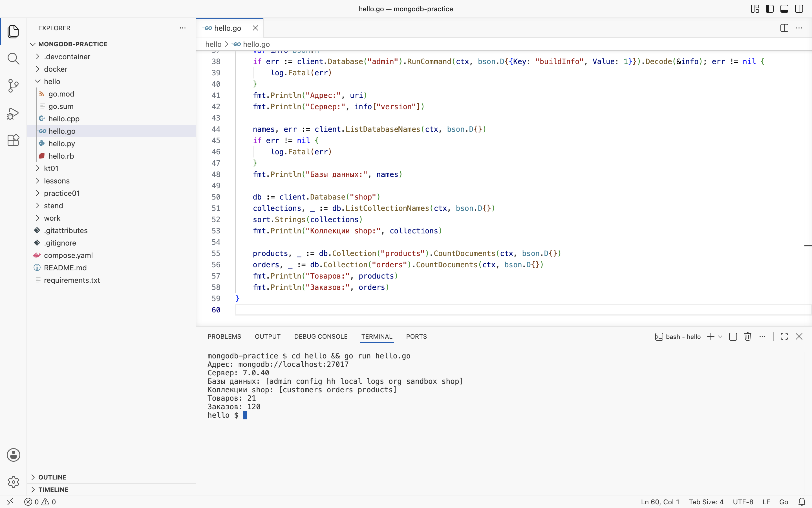
Task: Open hello.py in file tree
Action: point(111,143)
